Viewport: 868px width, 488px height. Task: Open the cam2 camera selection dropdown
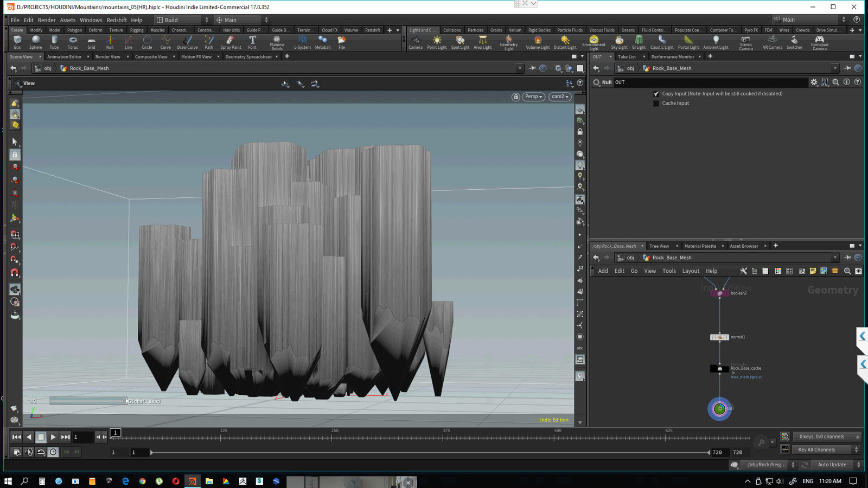559,96
